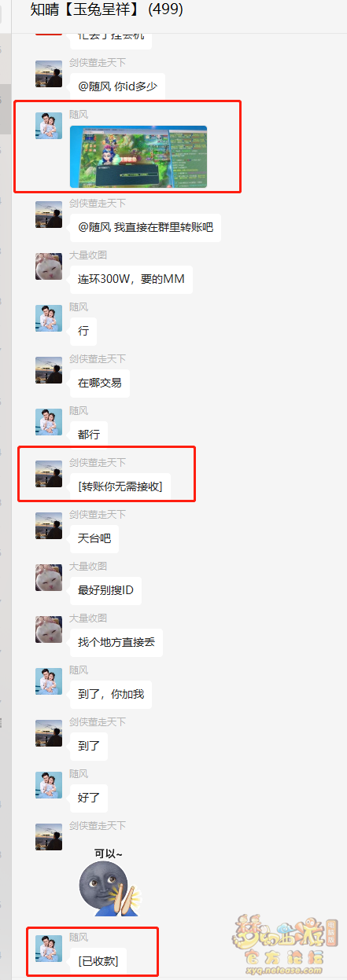Image resolution: width=347 pixels, height=980 pixels.
Task: Click the "@随风 我直接在群里转账吧" message
Action: [x=146, y=227]
